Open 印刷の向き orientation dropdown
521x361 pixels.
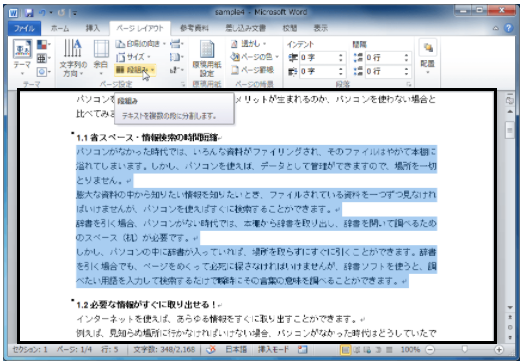point(140,44)
